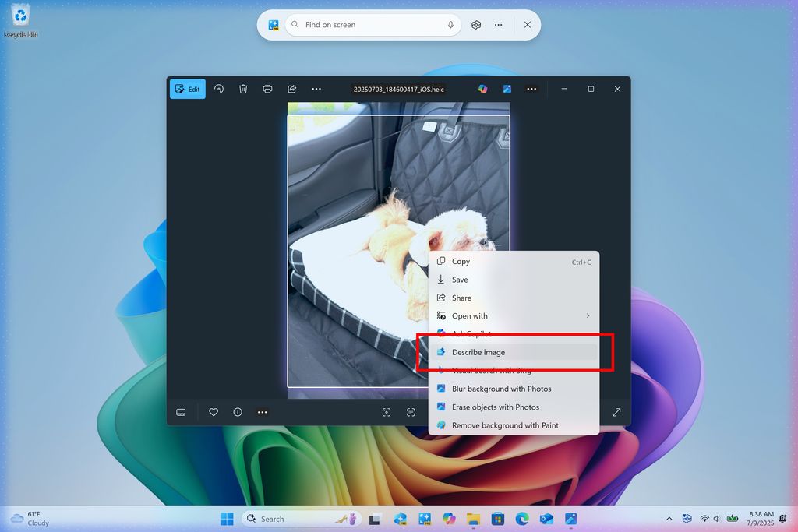This screenshot has width=798, height=532.
Task: Toggle this photo as a favorite
Action: pos(213,412)
